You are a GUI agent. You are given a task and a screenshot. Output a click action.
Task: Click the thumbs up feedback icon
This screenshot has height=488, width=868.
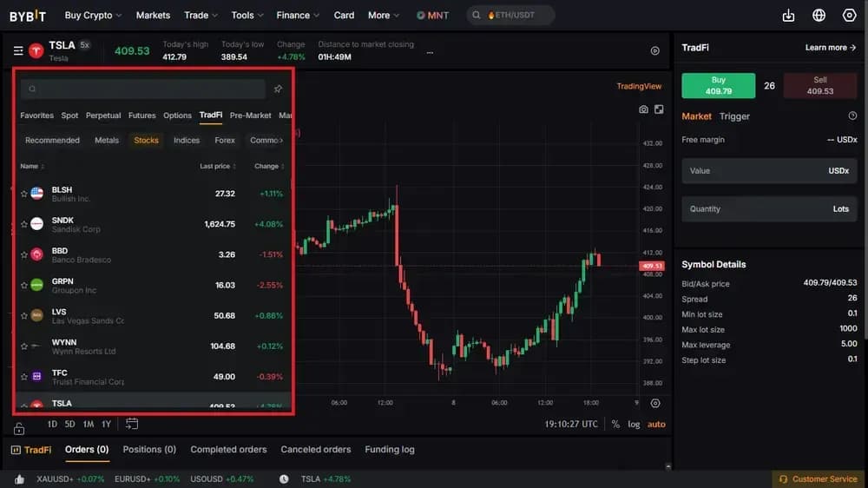tap(19, 479)
